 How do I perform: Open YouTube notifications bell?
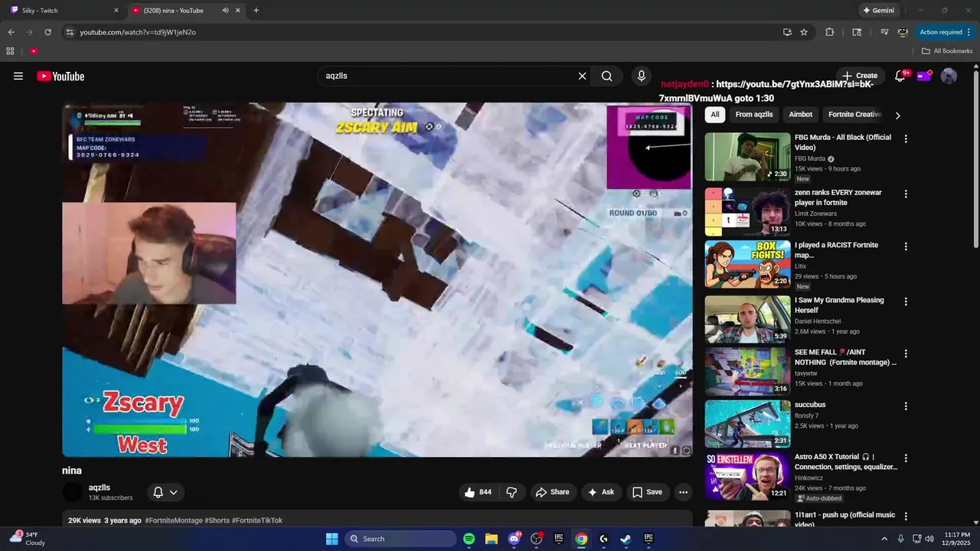[x=900, y=76]
